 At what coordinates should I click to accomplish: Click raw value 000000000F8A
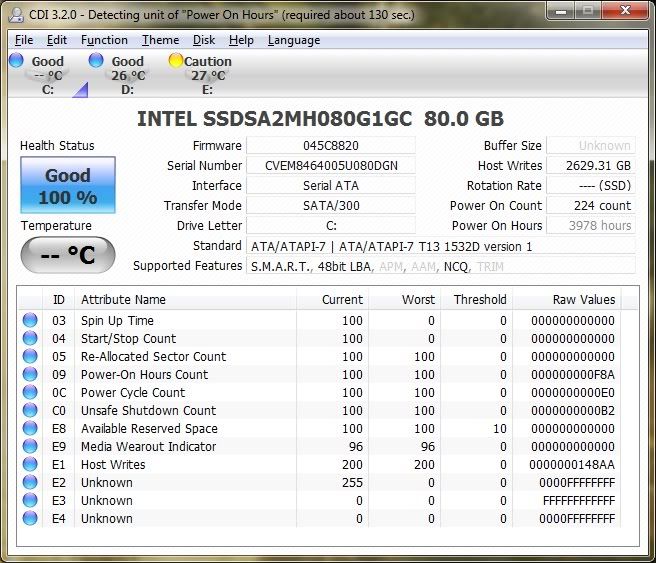573,374
